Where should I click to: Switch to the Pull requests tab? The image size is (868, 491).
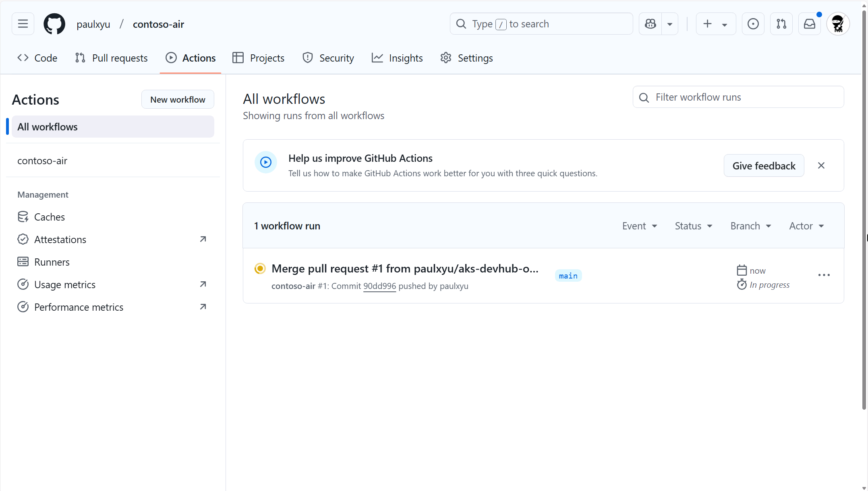111,58
